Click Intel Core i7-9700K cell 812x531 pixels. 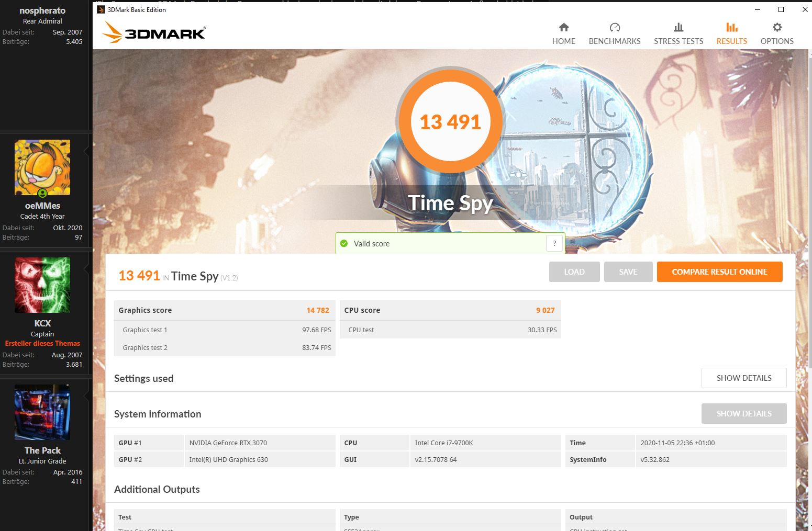[485, 443]
